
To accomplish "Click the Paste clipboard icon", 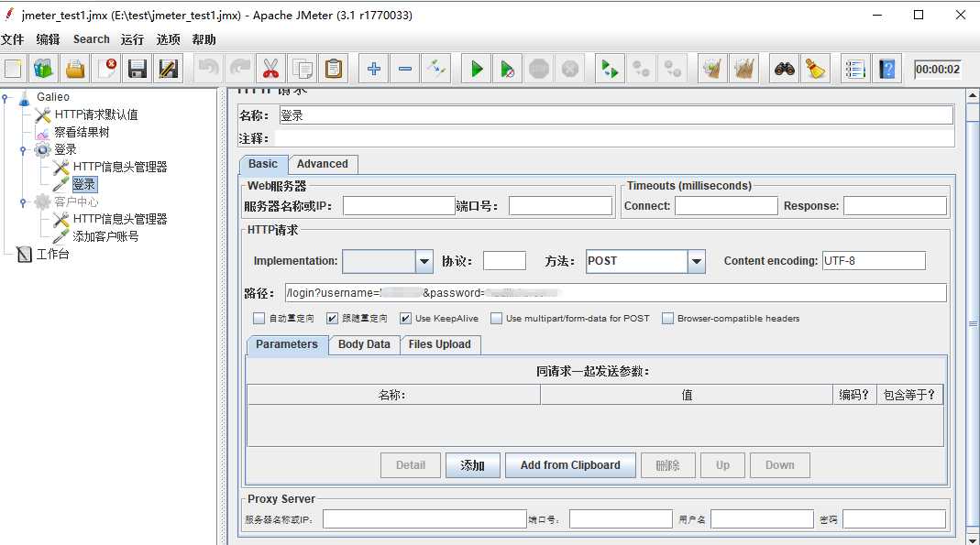I will point(334,69).
